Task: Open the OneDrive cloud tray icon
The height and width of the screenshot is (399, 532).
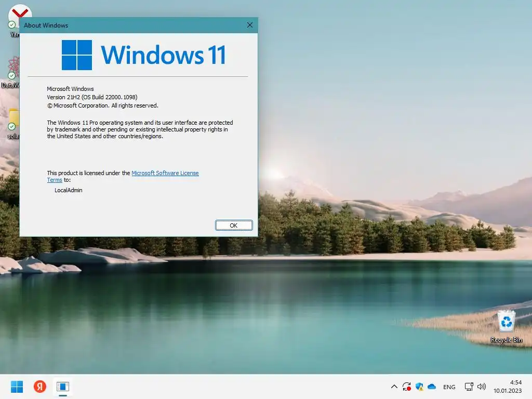Action: tap(432, 387)
